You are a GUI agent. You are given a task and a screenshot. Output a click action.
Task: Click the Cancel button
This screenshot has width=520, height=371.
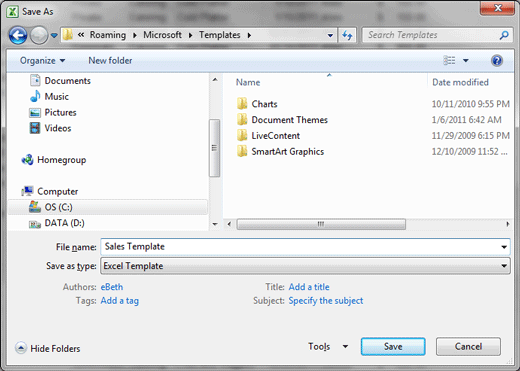tap(468, 347)
